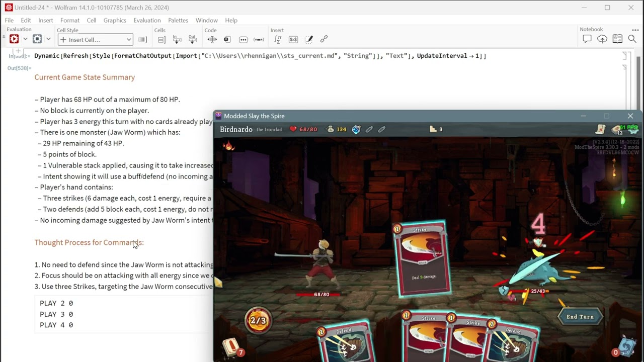
Task: Open the dropdown beside Evaluate cells icon
Action: click(x=25, y=39)
